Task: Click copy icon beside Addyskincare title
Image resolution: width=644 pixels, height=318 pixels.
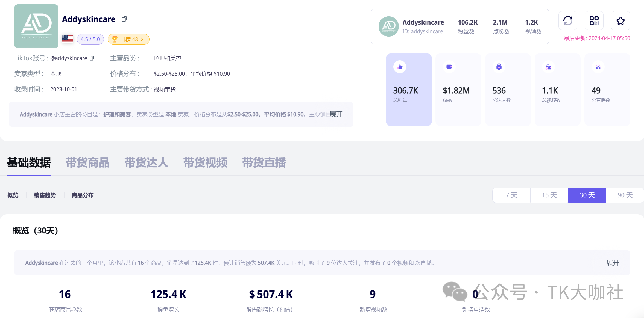Action: pos(124,19)
